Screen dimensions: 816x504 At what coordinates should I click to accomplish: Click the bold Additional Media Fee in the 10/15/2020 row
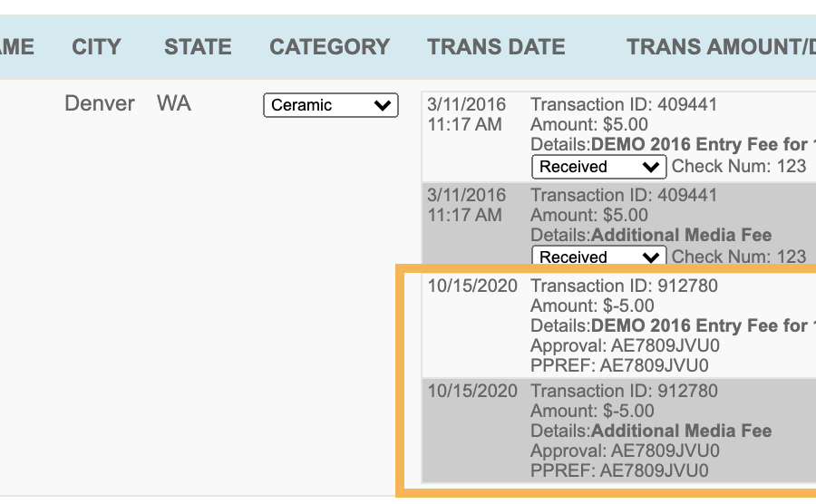pyautogui.click(x=681, y=431)
